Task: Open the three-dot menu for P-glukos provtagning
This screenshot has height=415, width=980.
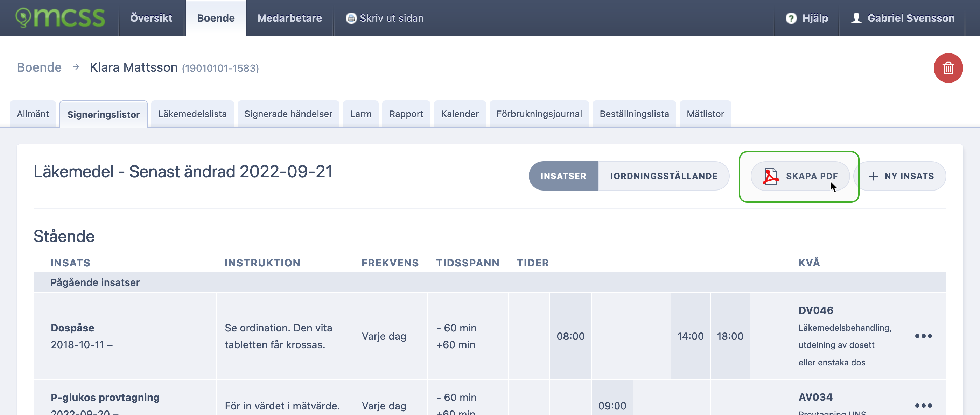Action: [923, 405]
